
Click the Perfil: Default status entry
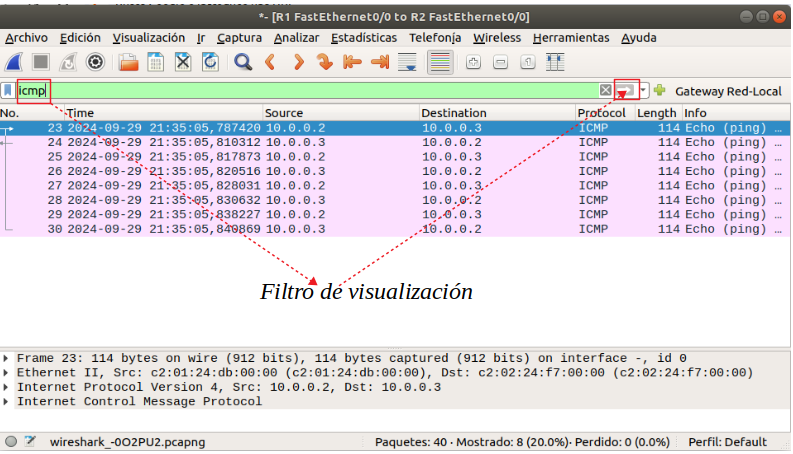[727, 442]
